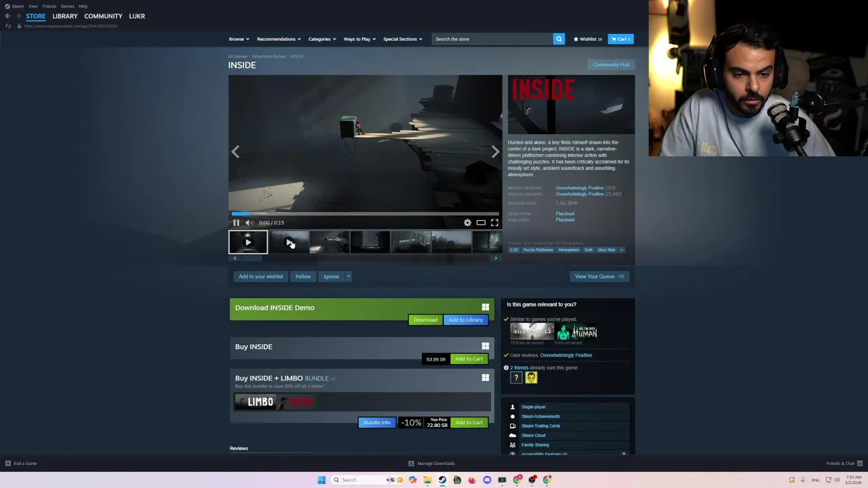This screenshot has width=868, height=488.
Task: Open Friends & Chat
Action: [x=844, y=464]
